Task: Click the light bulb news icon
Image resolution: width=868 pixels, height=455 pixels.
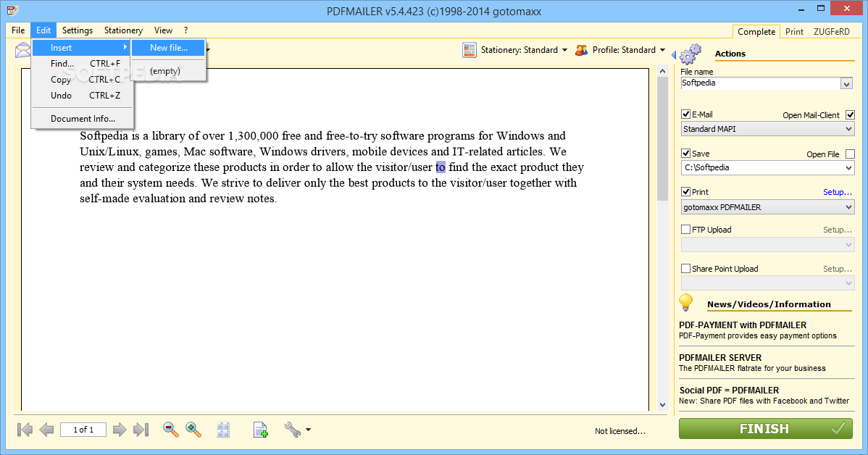Action: [x=686, y=303]
